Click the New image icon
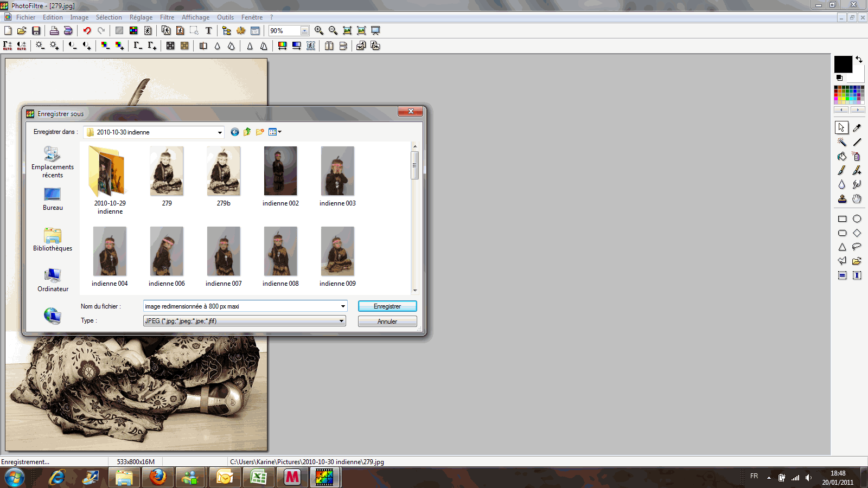Viewport: 868px width, 488px height. click(x=8, y=31)
